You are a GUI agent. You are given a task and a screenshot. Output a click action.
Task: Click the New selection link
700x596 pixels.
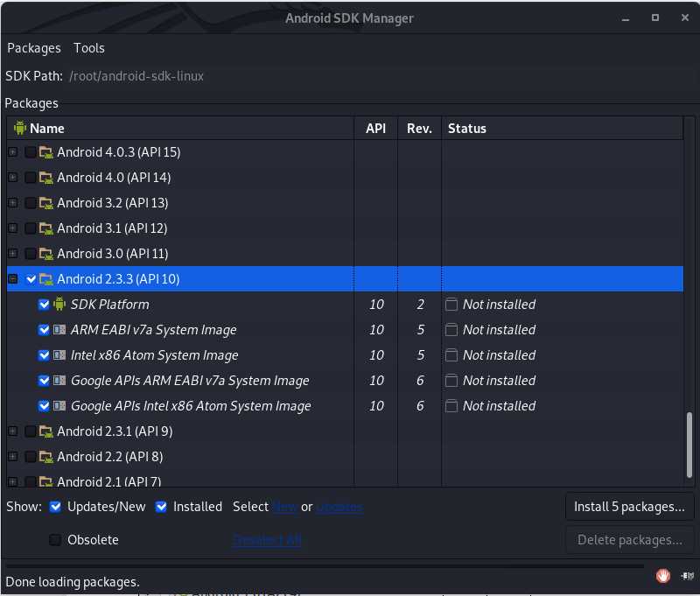tap(285, 507)
